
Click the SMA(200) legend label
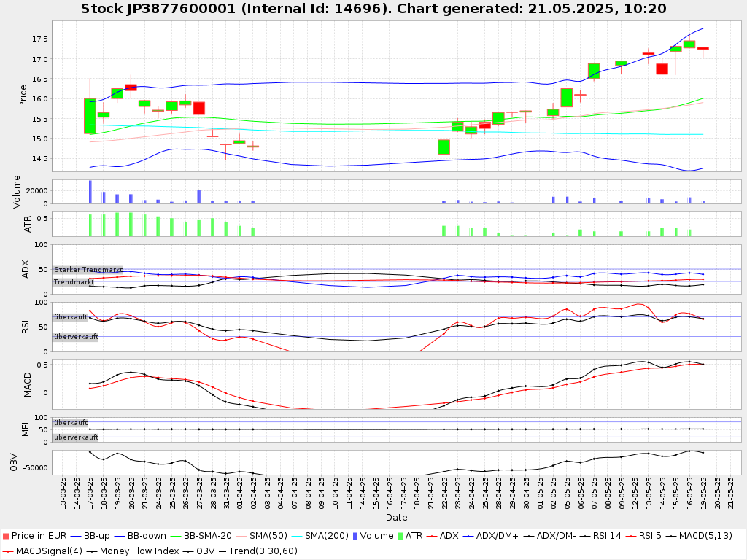point(327,536)
